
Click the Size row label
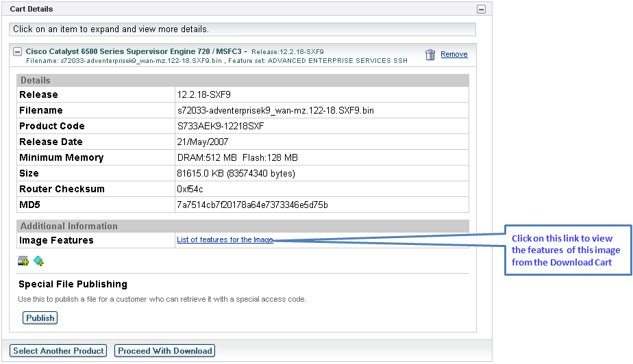[x=29, y=173]
